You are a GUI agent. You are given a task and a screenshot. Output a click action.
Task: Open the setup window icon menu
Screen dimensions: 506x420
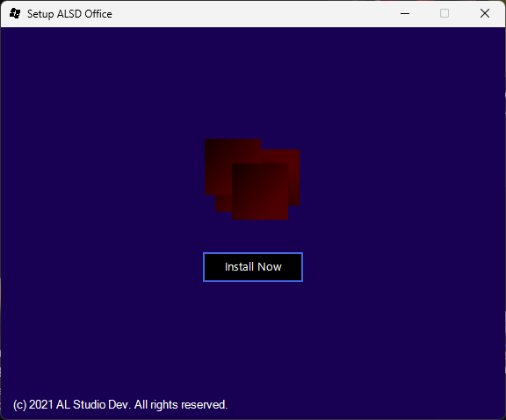pyautogui.click(x=15, y=13)
